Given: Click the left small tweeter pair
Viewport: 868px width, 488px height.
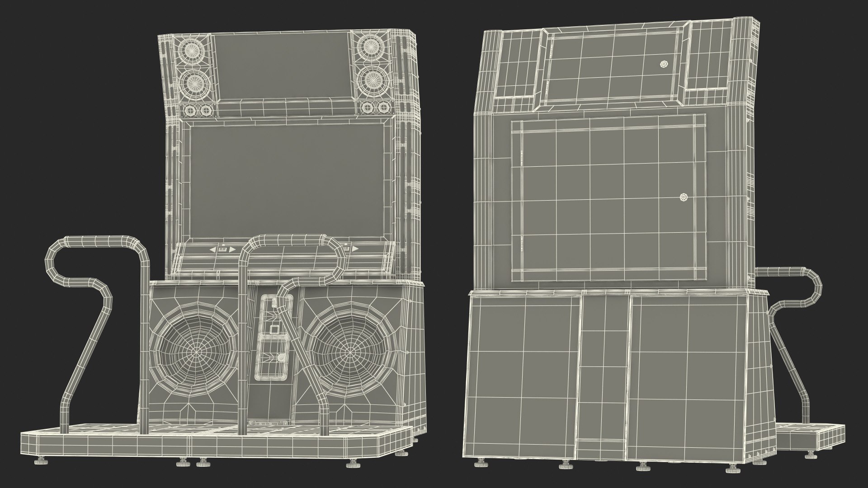Looking at the screenshot, I should click(x=199, y=110).
